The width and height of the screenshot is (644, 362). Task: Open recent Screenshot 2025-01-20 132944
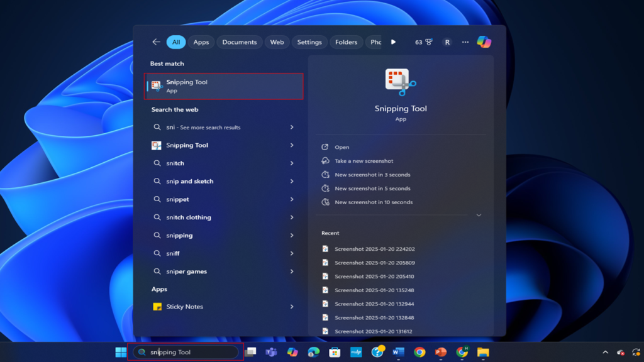(374, 304)
